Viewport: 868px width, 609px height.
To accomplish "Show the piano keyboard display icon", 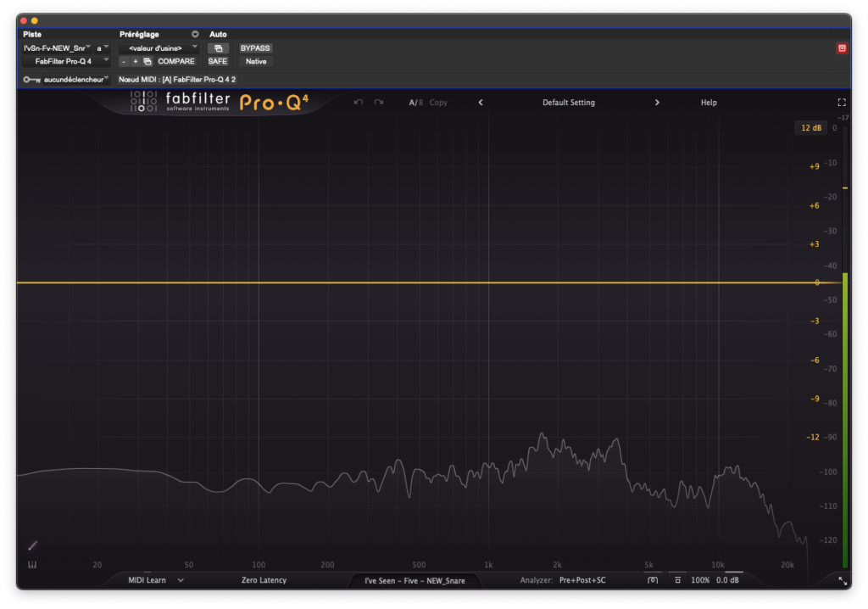I will 33,565.
